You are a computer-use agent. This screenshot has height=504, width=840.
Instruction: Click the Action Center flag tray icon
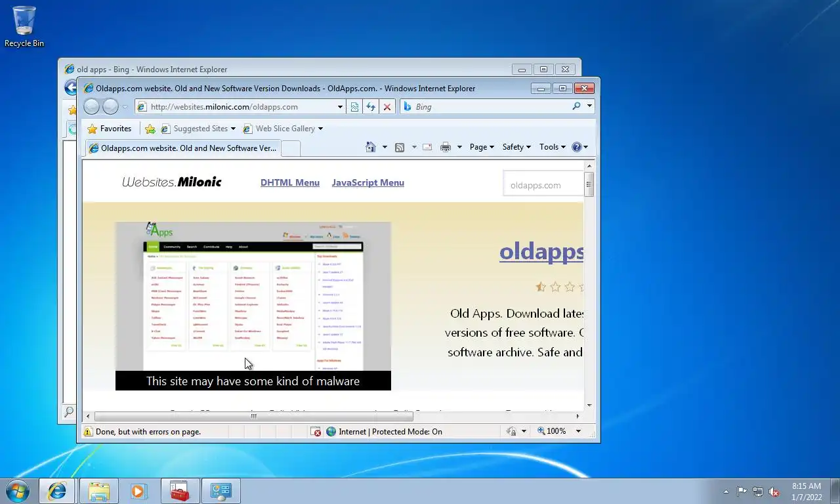(742, 492)
